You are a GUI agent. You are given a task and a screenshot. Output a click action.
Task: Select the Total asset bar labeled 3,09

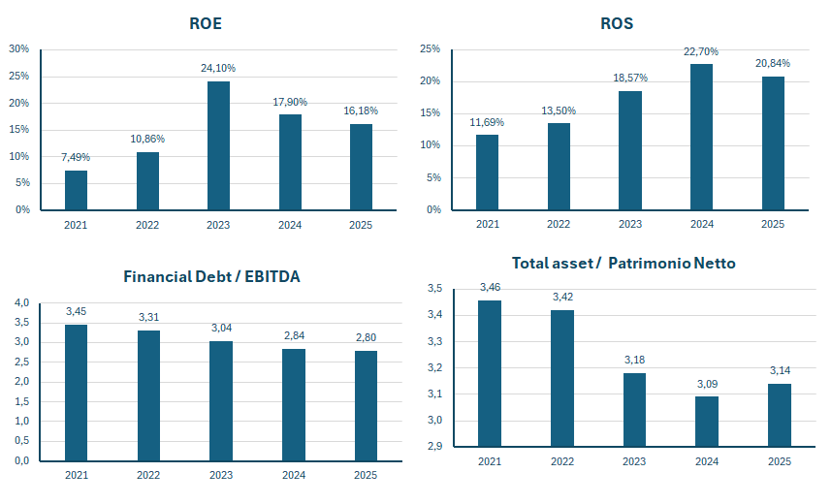click(x=707, y=422)
